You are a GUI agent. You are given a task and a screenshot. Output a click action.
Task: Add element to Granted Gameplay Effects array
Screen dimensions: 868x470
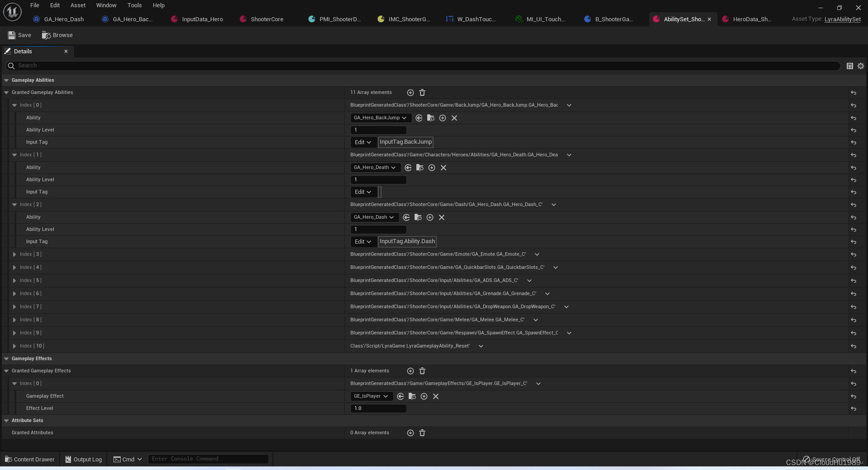[x=410, y=371]
